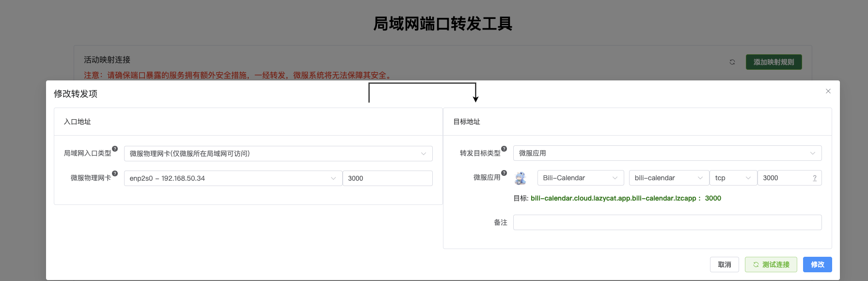This screenshot has height=281, width=868.
Task: Click the green target address text
Action: pos(626,198)
